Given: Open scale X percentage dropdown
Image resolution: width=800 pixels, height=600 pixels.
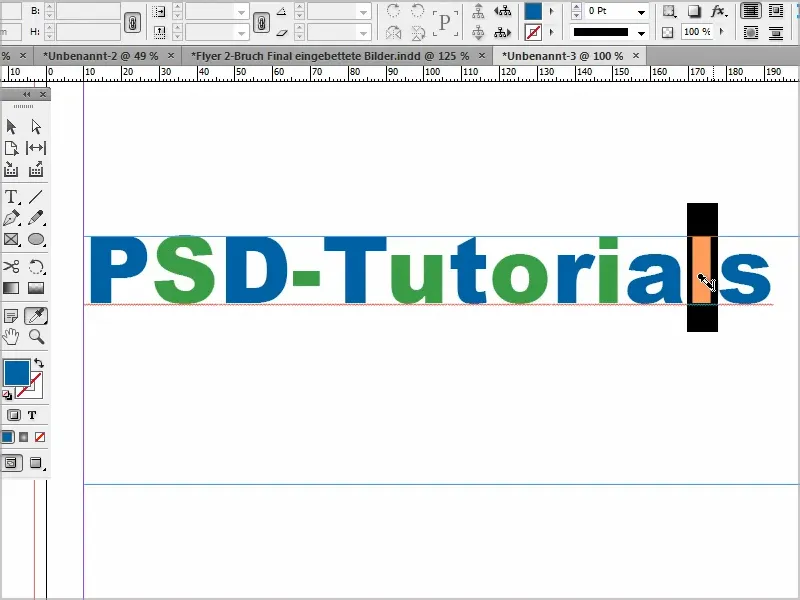Looking at the screenshot, I should (x=241, y=11).
